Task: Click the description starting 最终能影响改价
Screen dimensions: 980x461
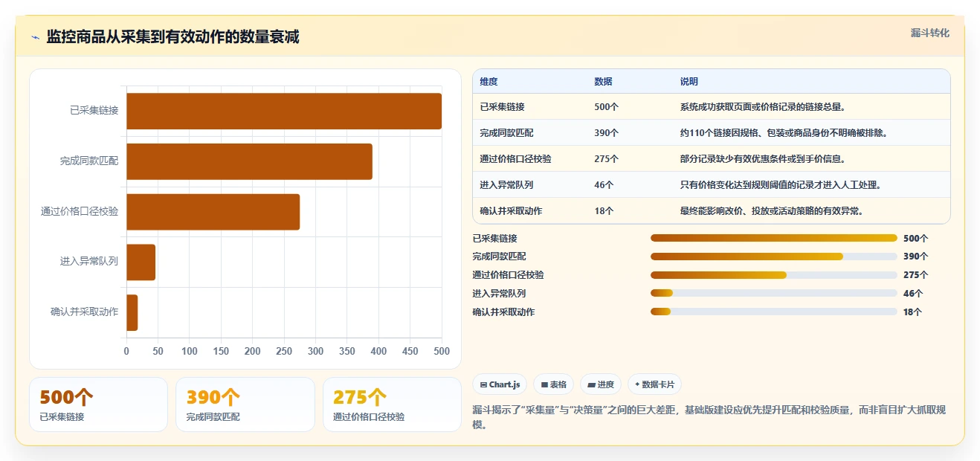Action: coord(772,211)
